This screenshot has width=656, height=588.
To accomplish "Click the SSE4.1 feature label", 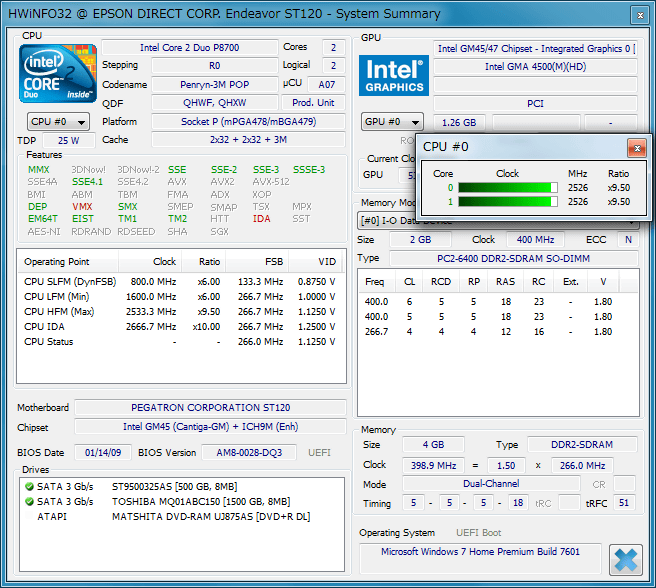I will coord(87,182).
